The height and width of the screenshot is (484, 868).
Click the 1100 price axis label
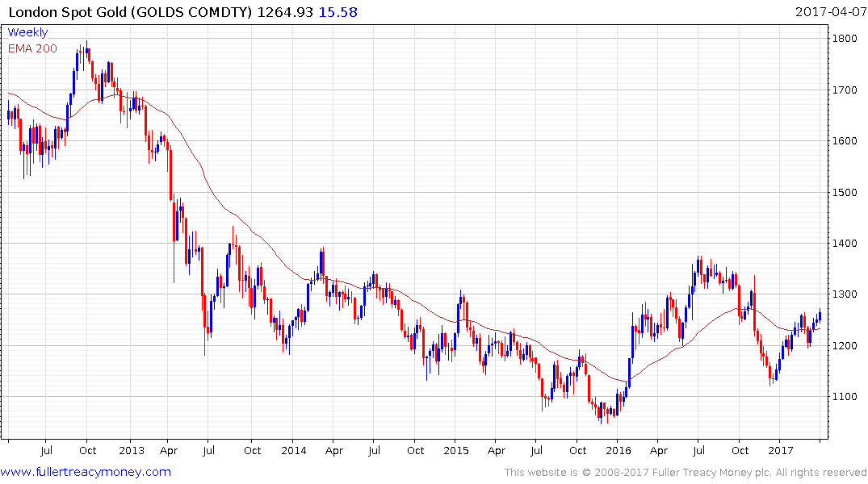845,397
